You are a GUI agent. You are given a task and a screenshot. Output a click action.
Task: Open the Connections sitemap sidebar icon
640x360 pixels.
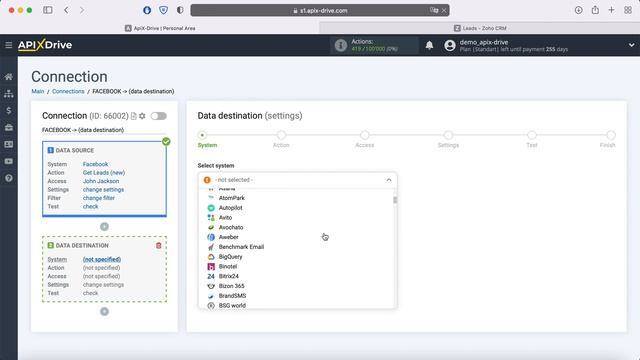(9, 93)
